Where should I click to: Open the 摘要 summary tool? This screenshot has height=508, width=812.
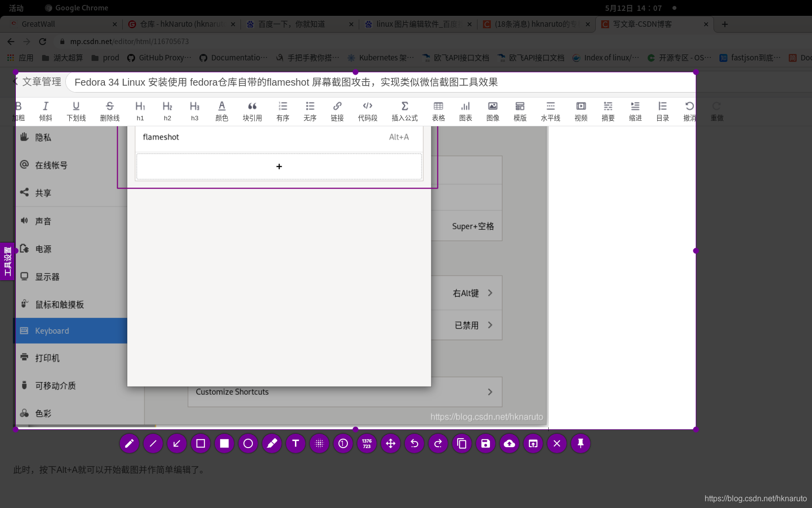(608, 111)
